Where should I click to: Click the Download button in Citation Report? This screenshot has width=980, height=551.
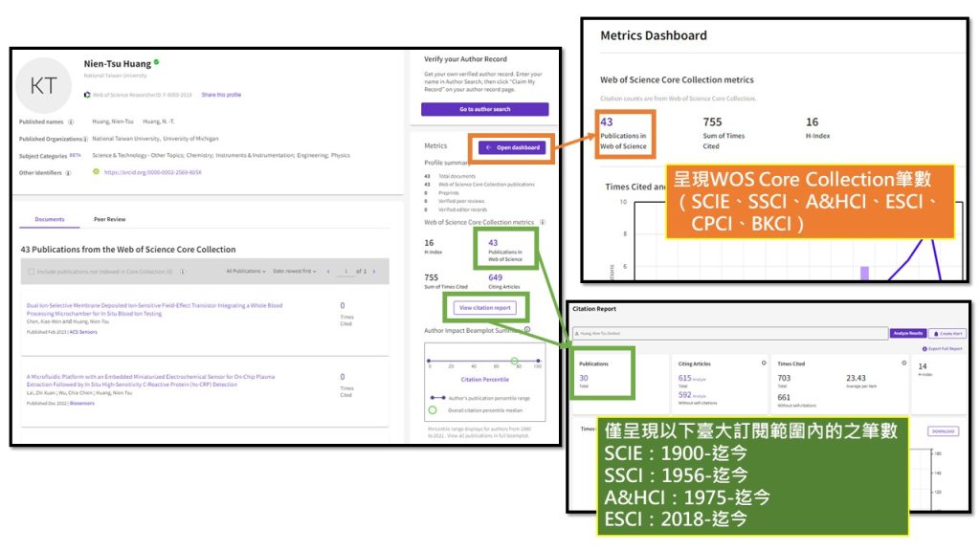point(943,431)
